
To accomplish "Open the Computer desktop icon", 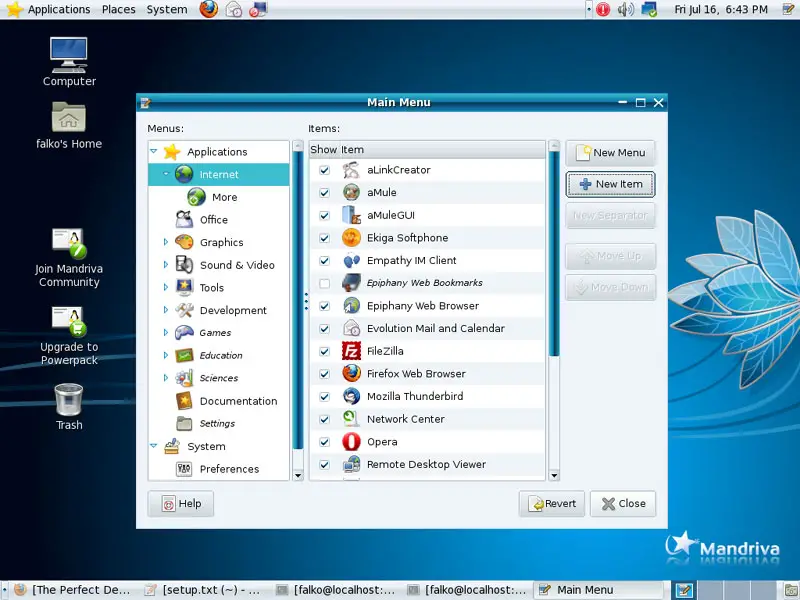I will pos(69,55).
